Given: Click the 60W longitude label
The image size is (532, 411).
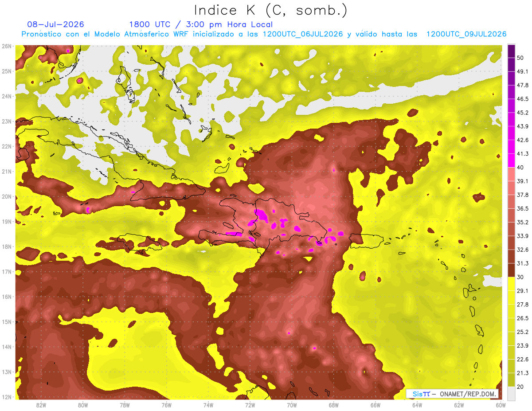Looking at the screenshot, I should coord(501,405).
